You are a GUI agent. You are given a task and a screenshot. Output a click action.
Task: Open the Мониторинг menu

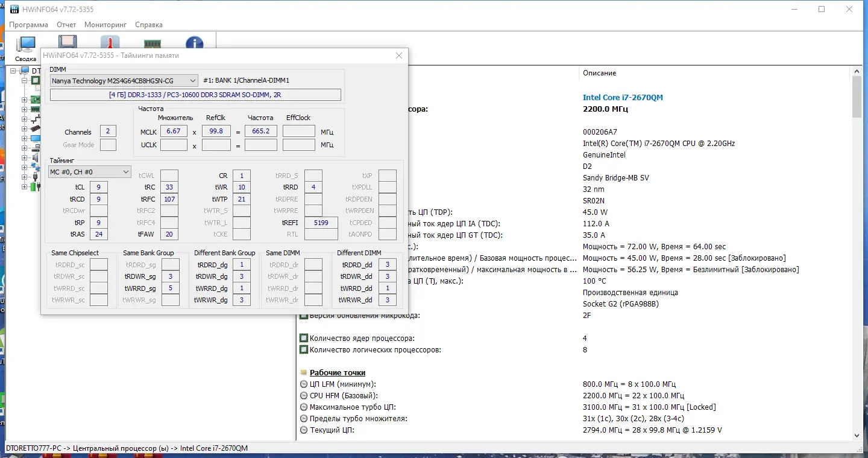[105, 25]
